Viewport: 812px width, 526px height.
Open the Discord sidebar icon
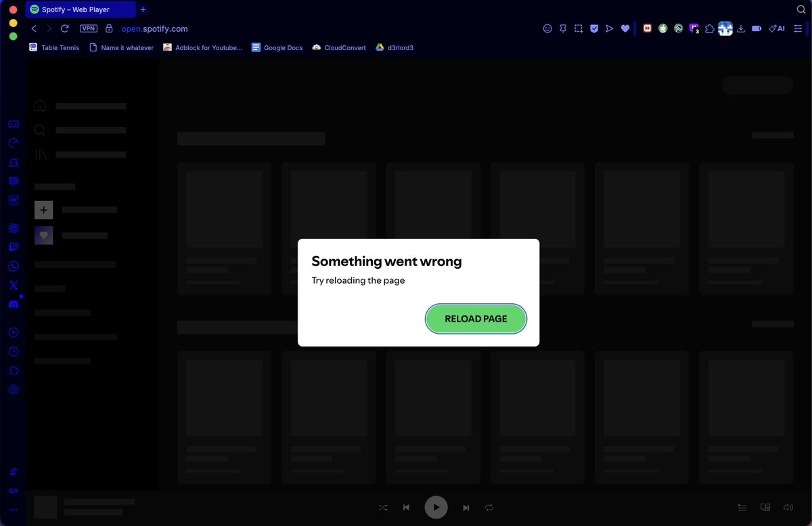point(13,305)
